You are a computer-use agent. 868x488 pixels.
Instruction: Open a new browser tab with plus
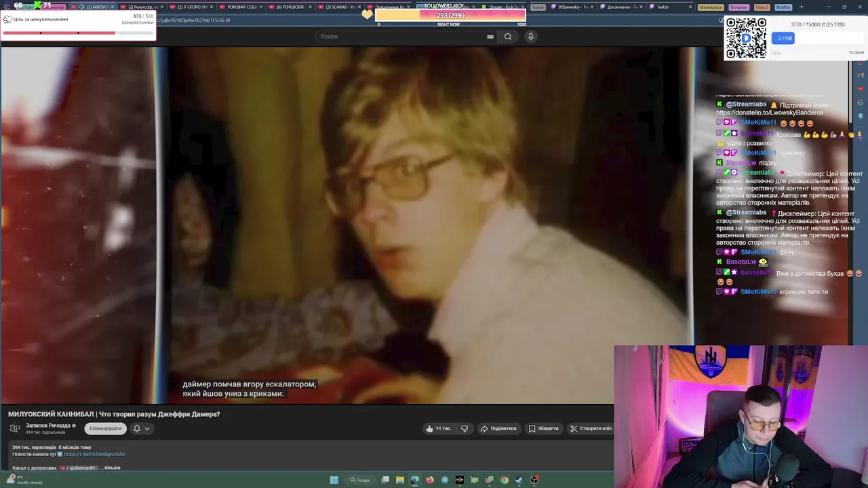(801, 7)
